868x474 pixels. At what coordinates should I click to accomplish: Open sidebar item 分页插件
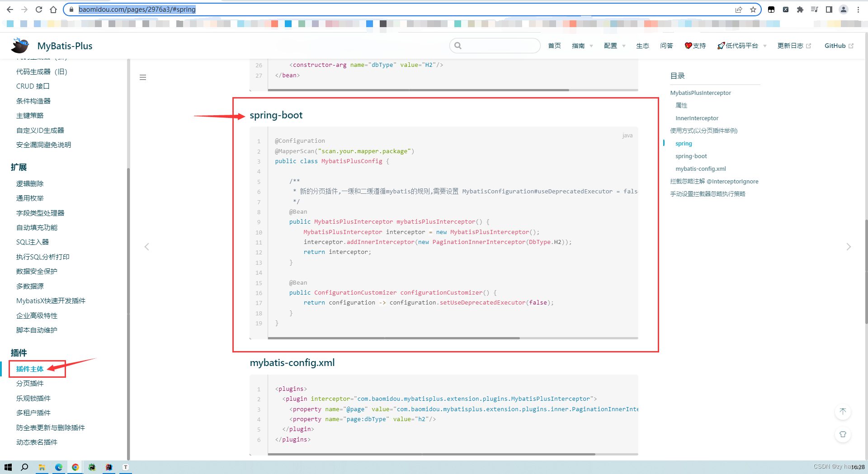30,384
